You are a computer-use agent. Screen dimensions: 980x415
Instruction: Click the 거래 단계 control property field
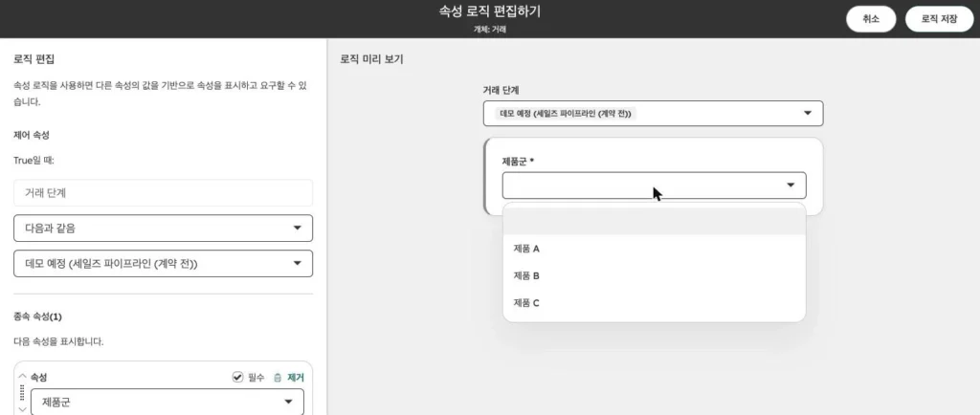(163, 193)
